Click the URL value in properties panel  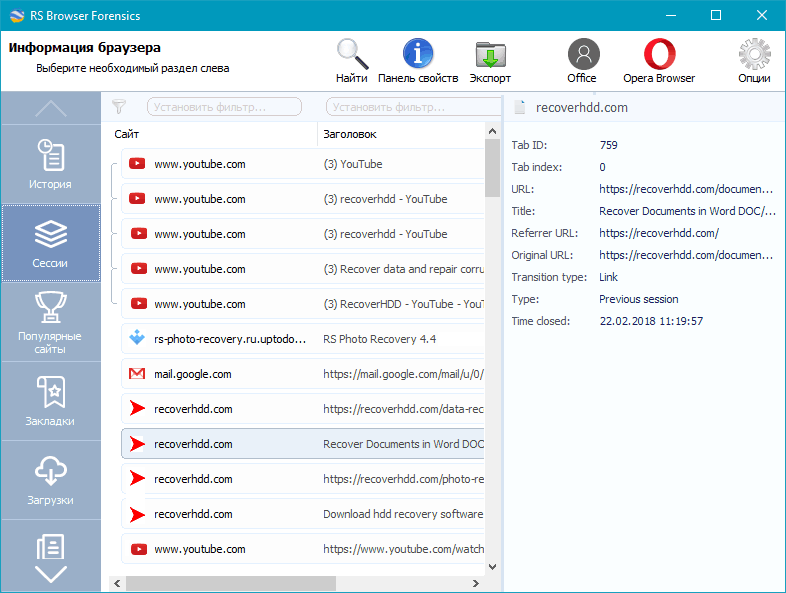(686, 189)
